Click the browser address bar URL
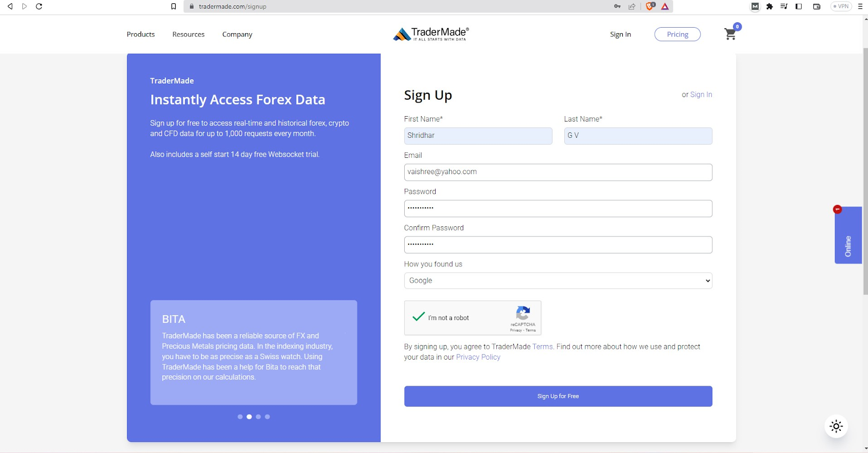This screenshot has width=868, height=453. pos(232,7)
